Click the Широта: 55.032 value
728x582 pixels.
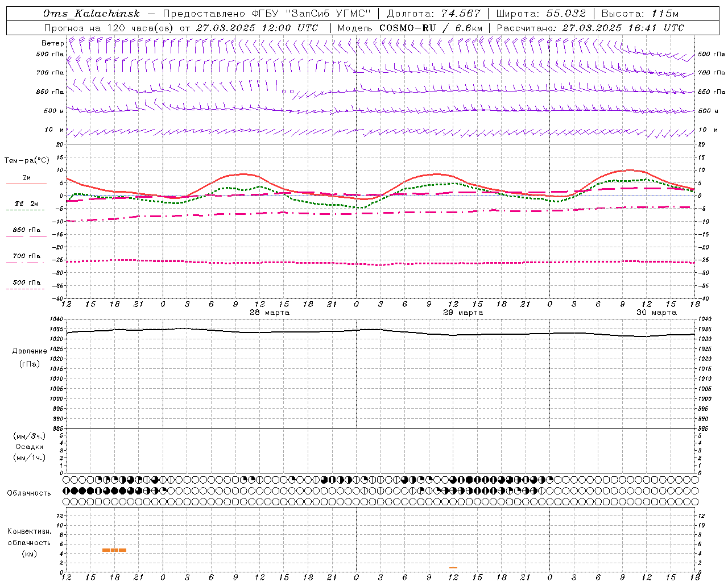point(541,14)
